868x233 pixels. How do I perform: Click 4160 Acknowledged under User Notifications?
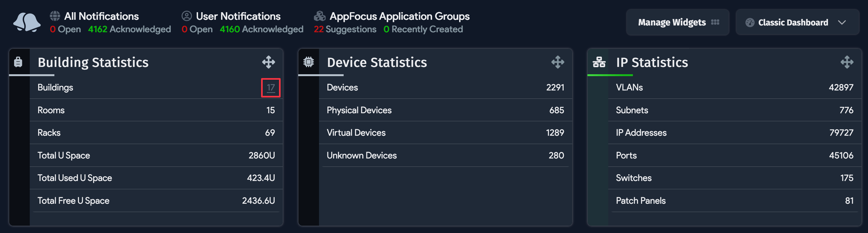(x=261, y=29)
